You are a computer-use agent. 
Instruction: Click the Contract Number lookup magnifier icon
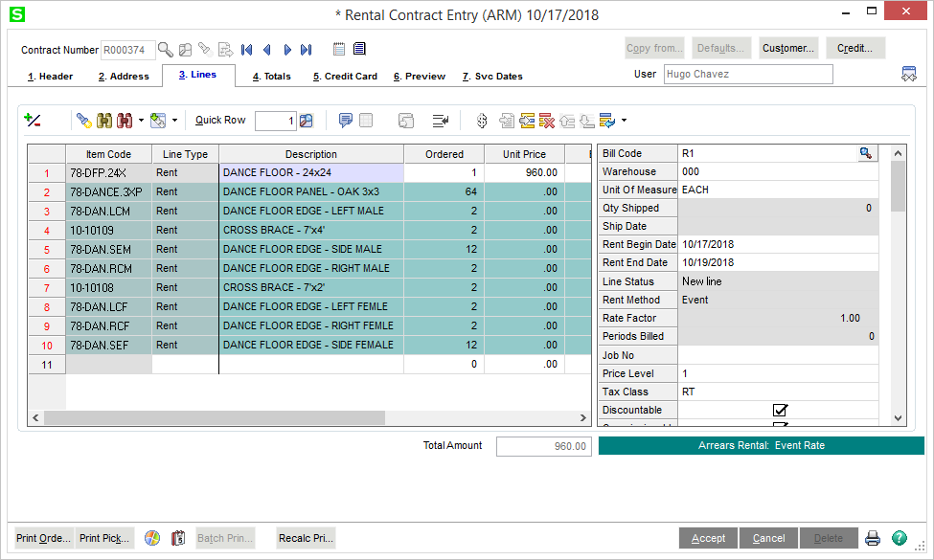[166, 50]
